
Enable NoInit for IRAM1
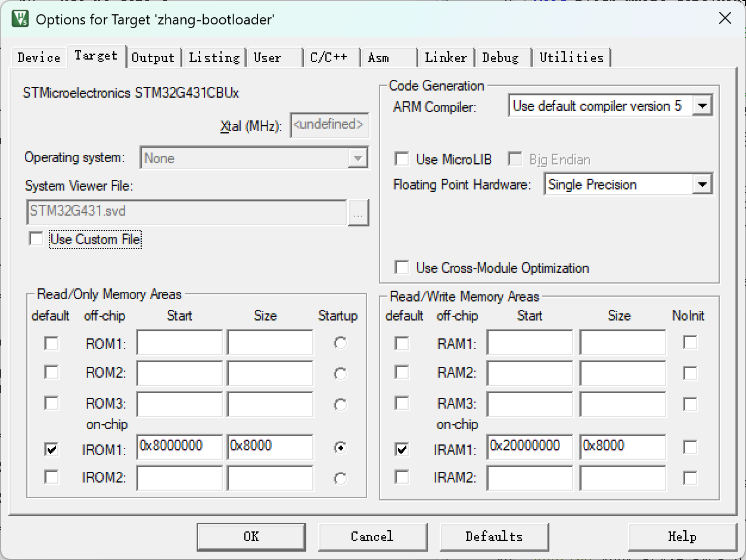690,447
